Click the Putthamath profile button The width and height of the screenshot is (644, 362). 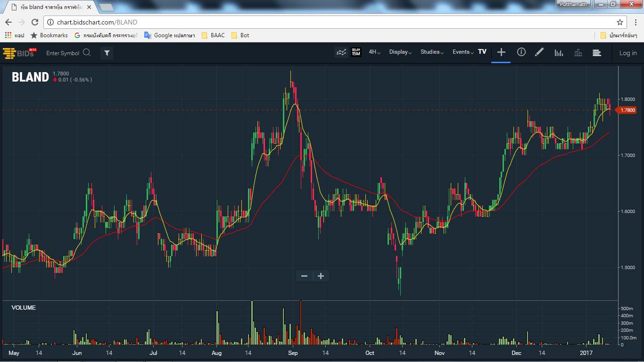coord(574,4)
